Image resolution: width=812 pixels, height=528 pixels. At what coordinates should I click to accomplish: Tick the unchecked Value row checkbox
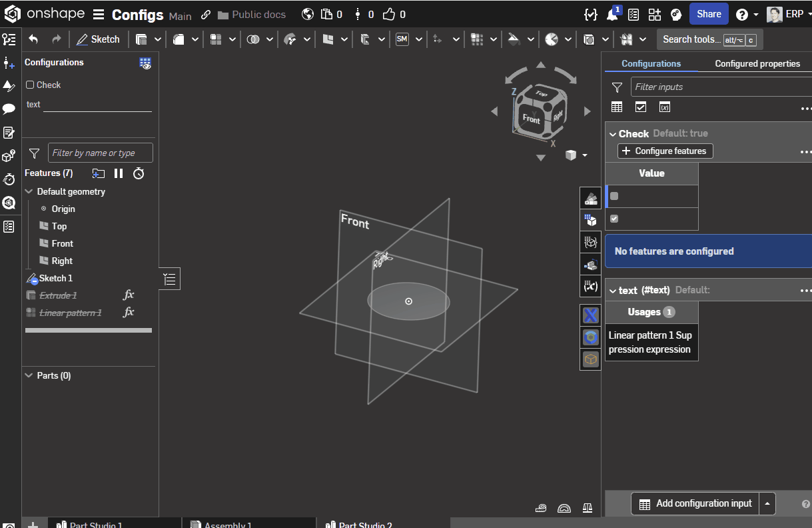[614, 196]
